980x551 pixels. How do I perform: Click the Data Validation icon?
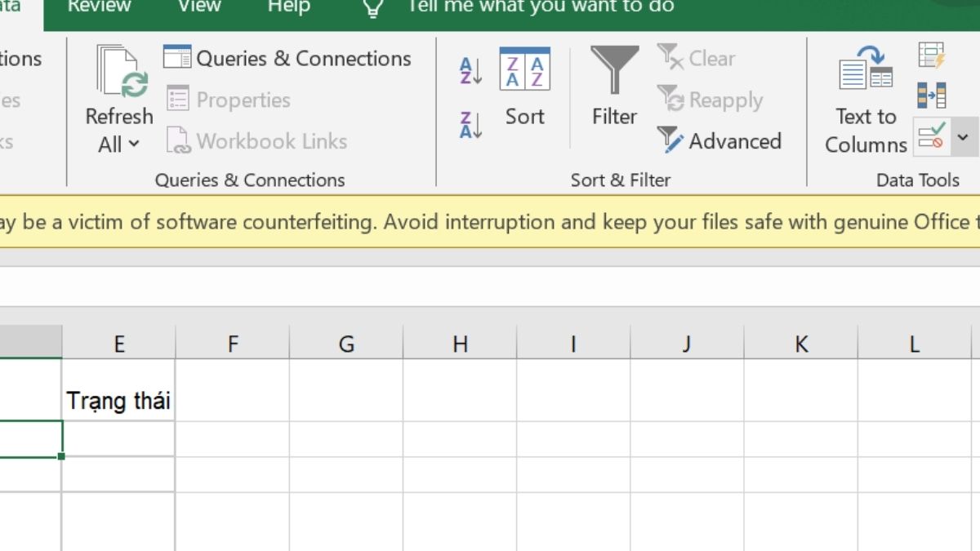click(x=931, y=136)
